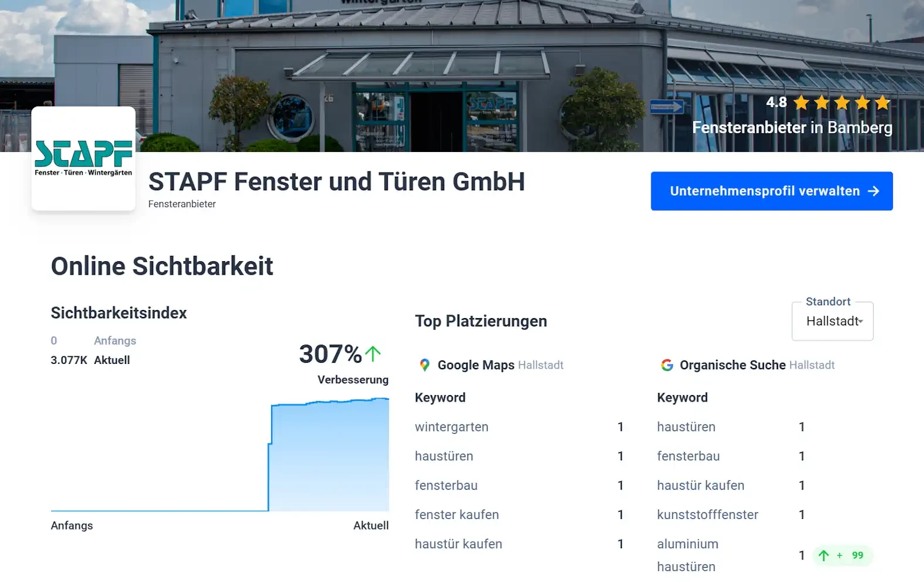Click the Aktuell axis label under chart
Image resolution: width=924 pixels, height=587 pixels.
coord(371,525)
